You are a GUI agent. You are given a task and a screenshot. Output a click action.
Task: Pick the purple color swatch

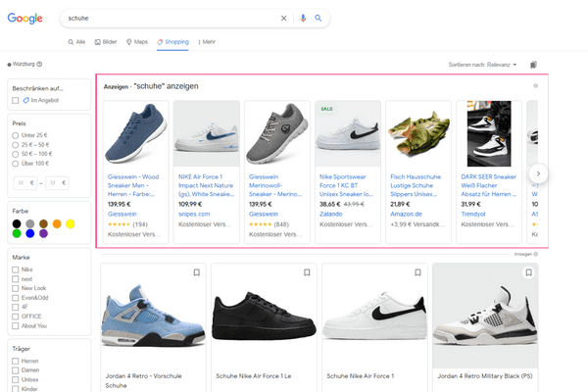(43, 233)
